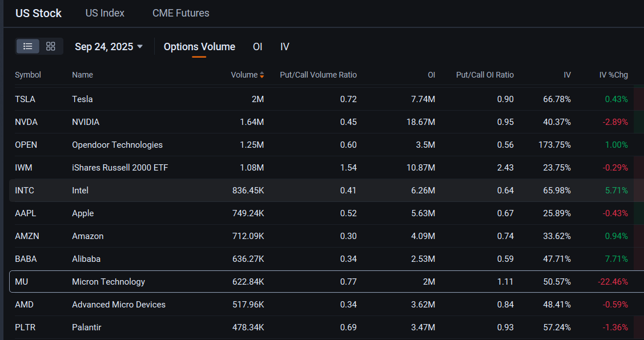Sort by the IV %Chg header

pyautogui.click(x=614, y=75)
